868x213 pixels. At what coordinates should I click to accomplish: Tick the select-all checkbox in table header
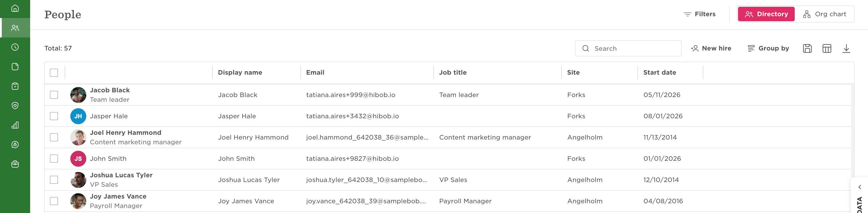pos(54,73)
